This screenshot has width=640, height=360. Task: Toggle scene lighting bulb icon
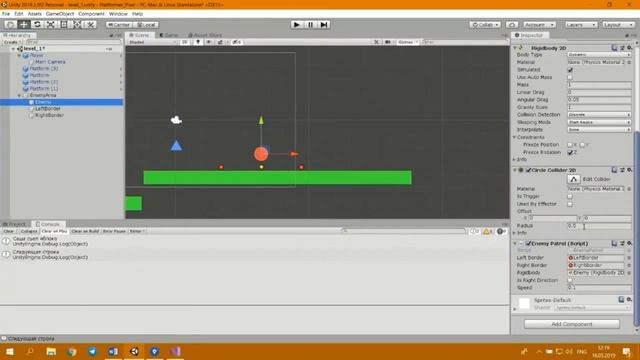click(198, 42)
